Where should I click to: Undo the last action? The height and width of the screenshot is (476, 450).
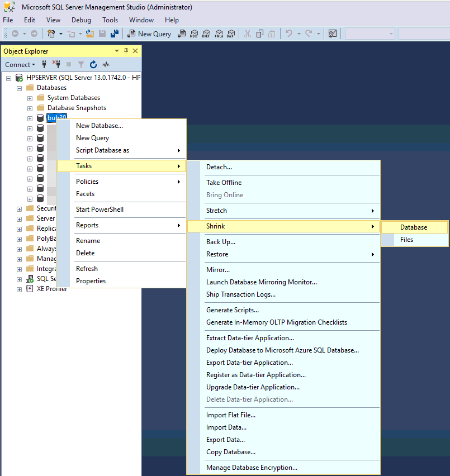click(x=288, y=33)
